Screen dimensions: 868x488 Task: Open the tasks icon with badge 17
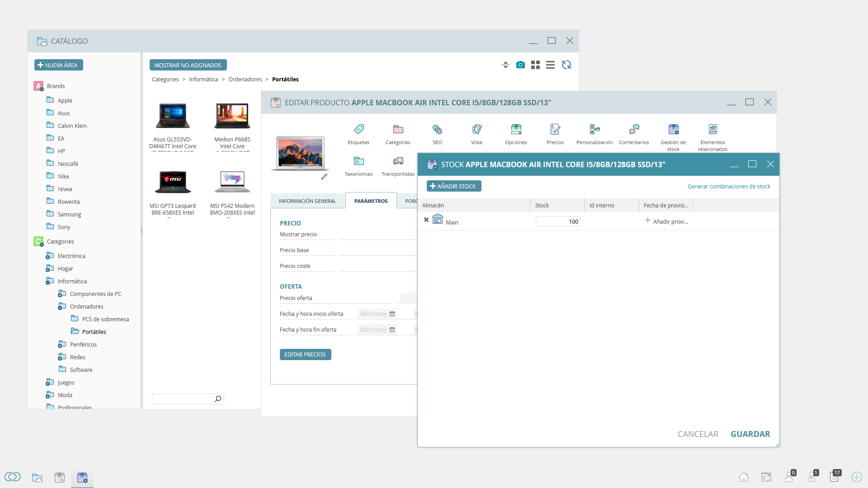[835, 476]
